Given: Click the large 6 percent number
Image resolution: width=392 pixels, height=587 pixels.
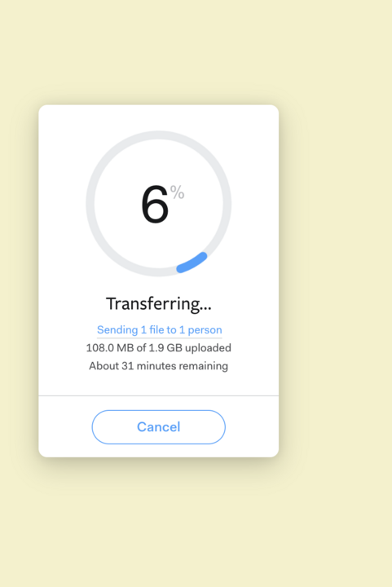Looking at the screenshot, I should coord(155,204).
